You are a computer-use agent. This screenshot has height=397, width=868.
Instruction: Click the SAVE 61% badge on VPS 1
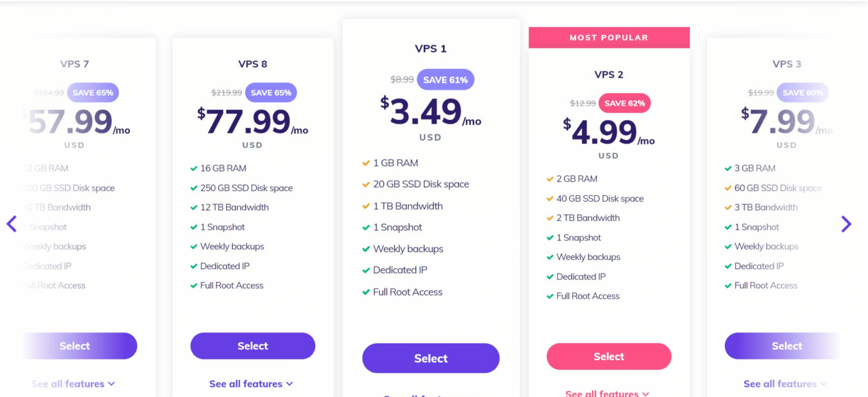tap(445, 79)
